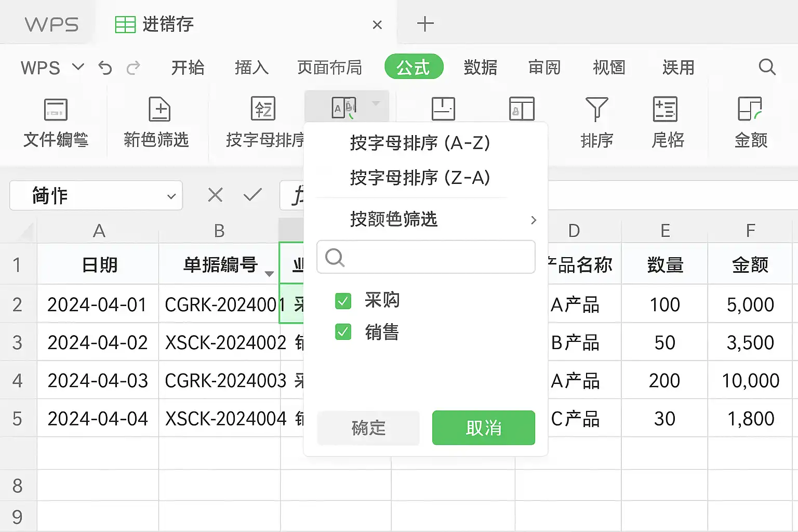Open search with the magnifier icon
Image resolution: width=798 pixels, height=532 pixels.
point(767,67)
